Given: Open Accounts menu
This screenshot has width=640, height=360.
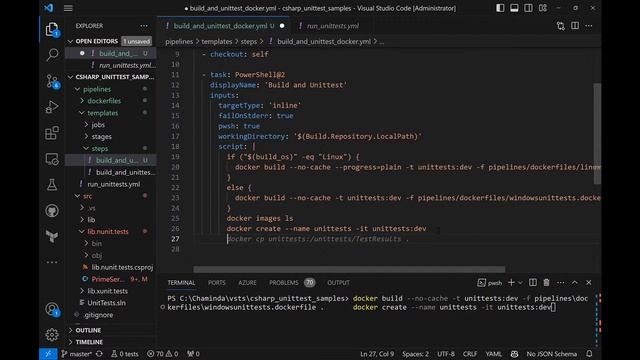Looking at the screenshot, I should pyautogui.click(x=52, y=309).
